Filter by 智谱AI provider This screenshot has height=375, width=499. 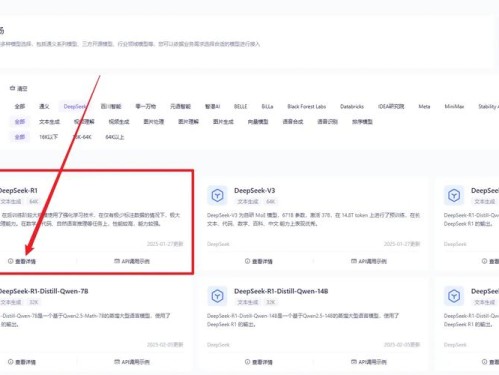tap(212, 106)
